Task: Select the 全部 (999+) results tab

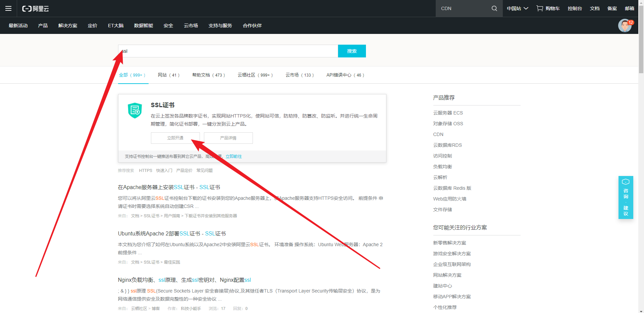Action: (x=132, y=75)
